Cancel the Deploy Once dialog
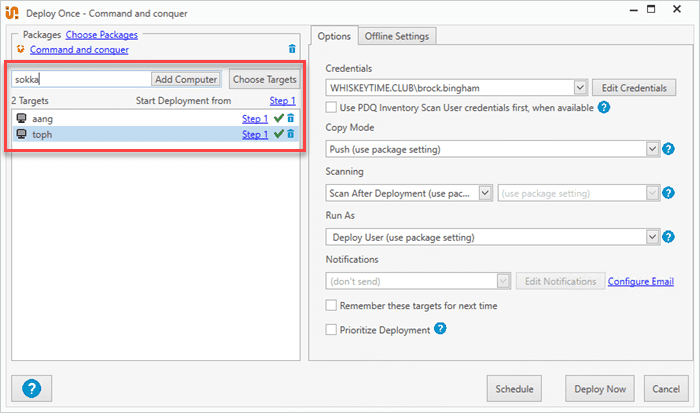Viewport: 700px width, 413px height. point(666,388)
